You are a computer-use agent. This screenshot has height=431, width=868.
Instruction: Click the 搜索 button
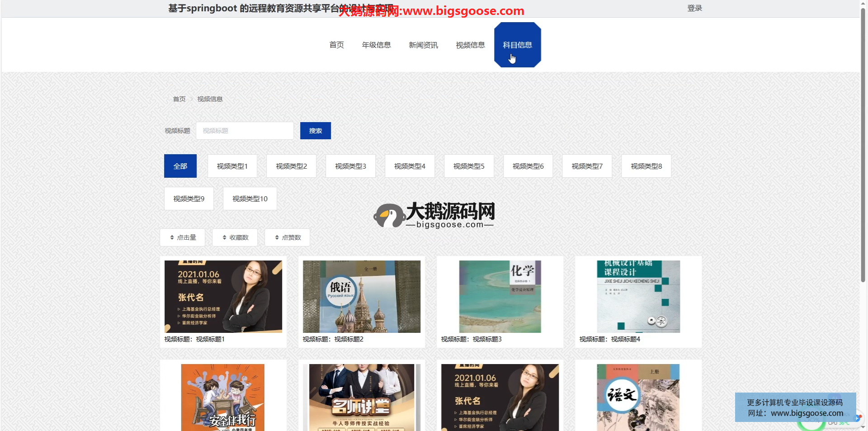pos(315,131)
